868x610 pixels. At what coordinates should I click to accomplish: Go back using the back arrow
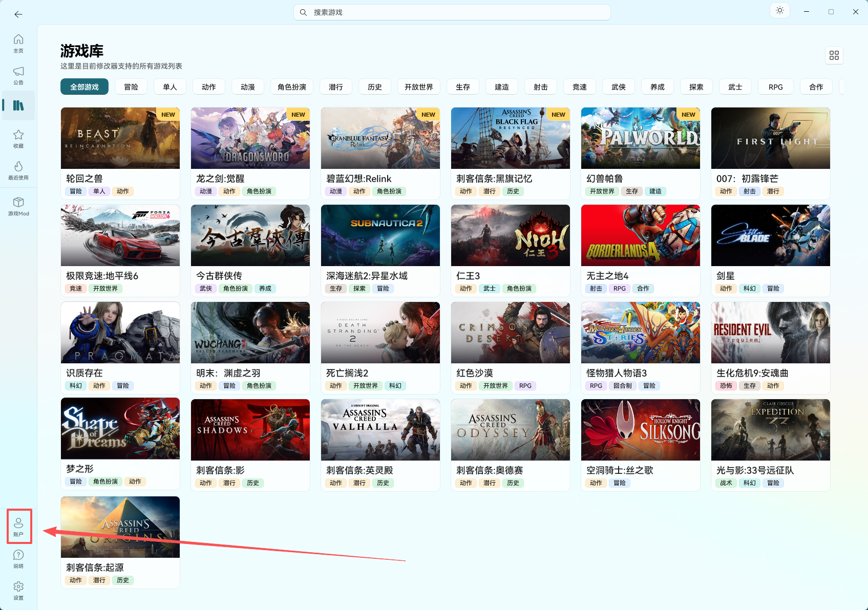click(18, 14)
